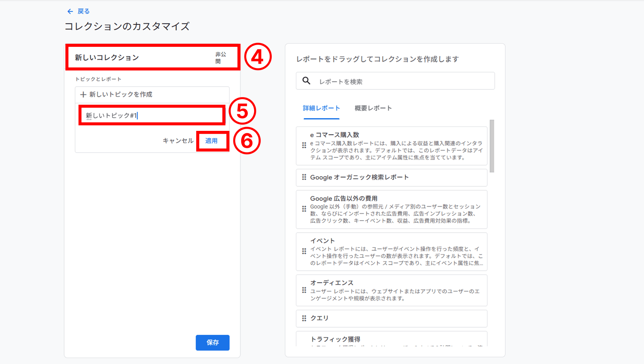644x364 pixels.
Task: Click the 非公開 status label
Action: [x=220, y=58]
